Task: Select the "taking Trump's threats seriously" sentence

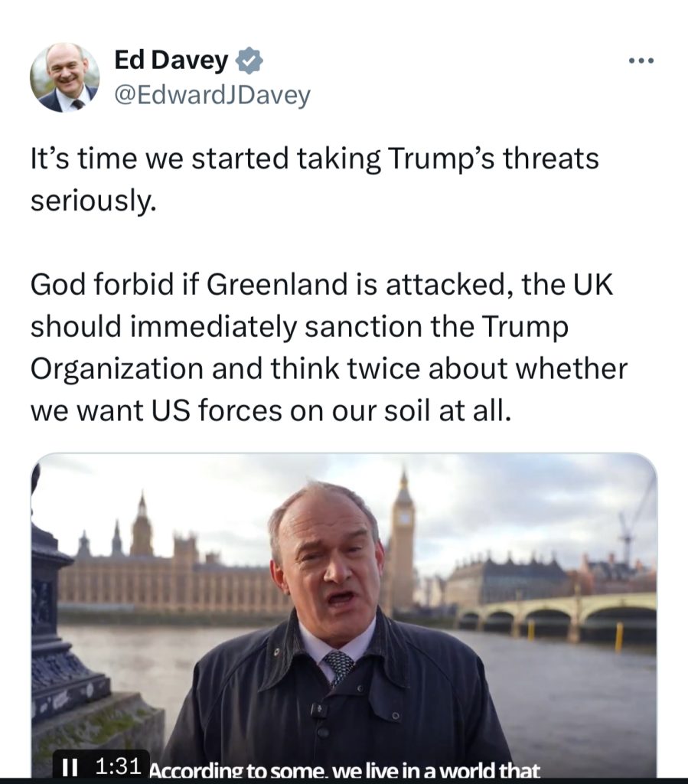Action: tap(315, 179)
